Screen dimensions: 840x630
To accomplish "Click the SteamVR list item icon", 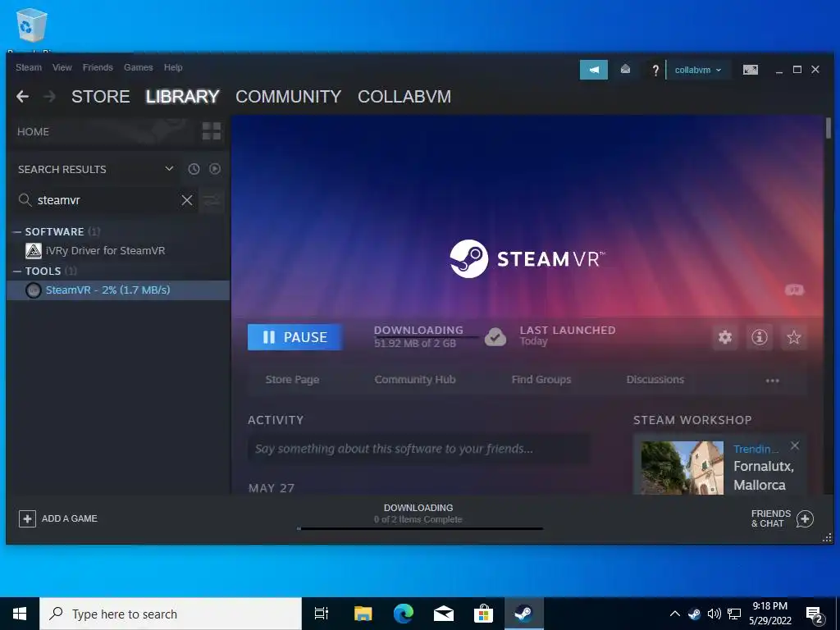I will pyautogui.click(x=33, y=290).
